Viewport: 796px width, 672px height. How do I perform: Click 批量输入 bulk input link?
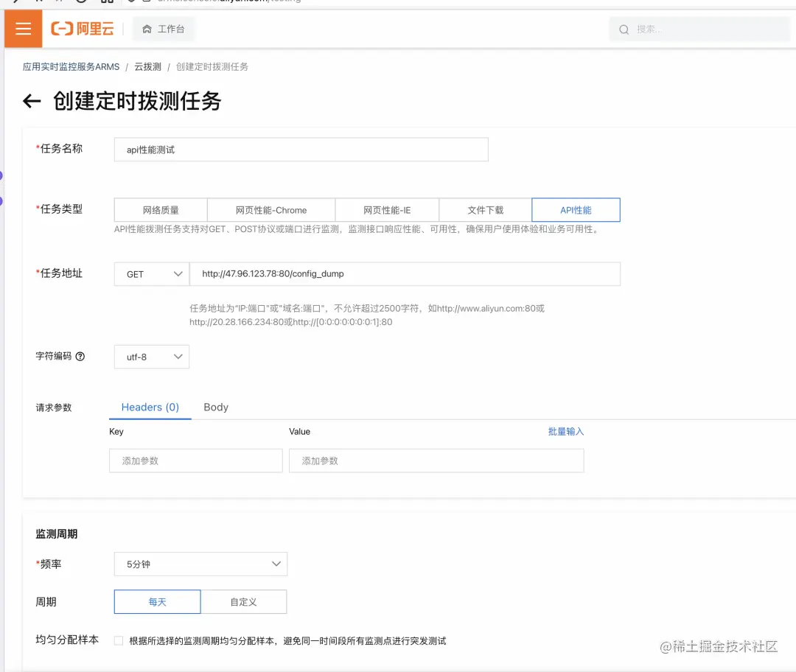(565, 431)
